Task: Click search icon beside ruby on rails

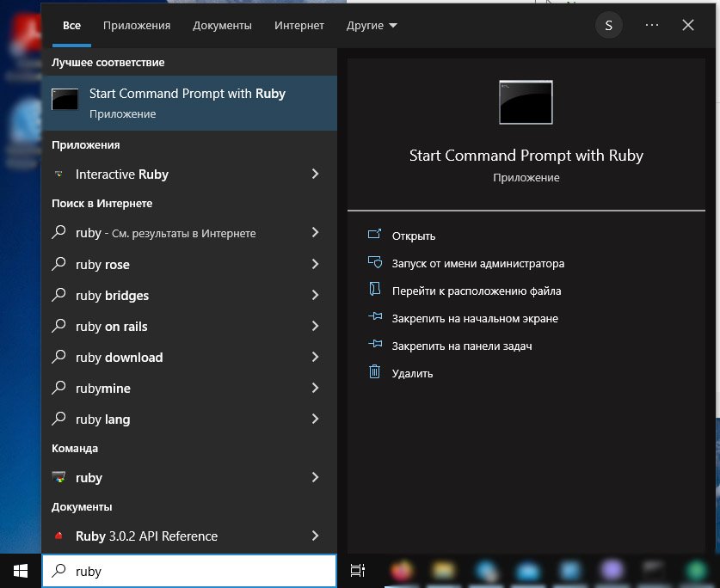Action: click(x=58, y=326)
